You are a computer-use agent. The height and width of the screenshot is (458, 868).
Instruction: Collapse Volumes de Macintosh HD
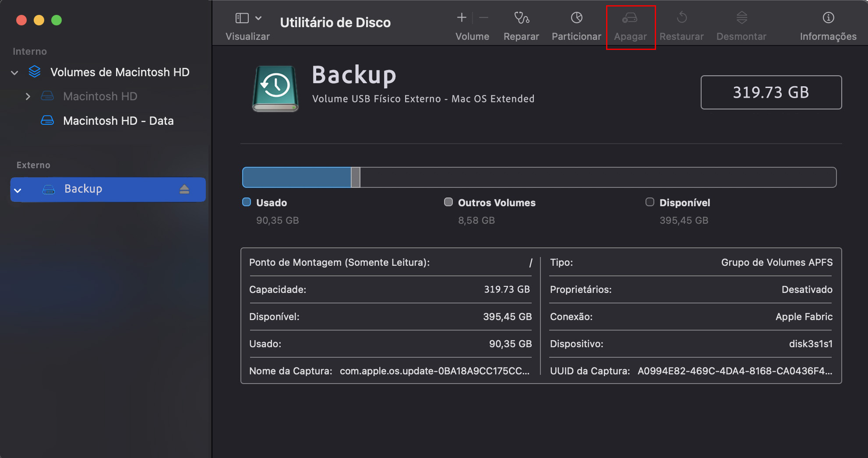tap(14, 72)
